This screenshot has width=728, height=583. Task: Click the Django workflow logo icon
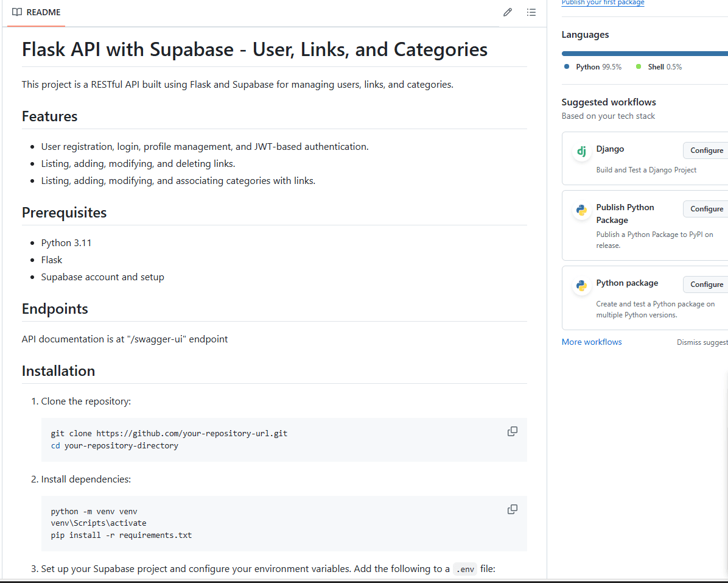tap(581, 152)
